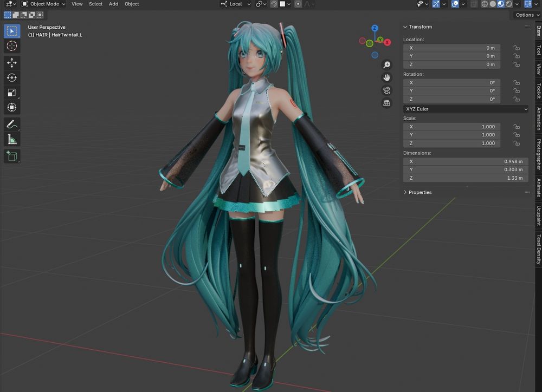Toggle the lock on Rotation Y
This screenshot has width=542, height=392.
point(517,91)
